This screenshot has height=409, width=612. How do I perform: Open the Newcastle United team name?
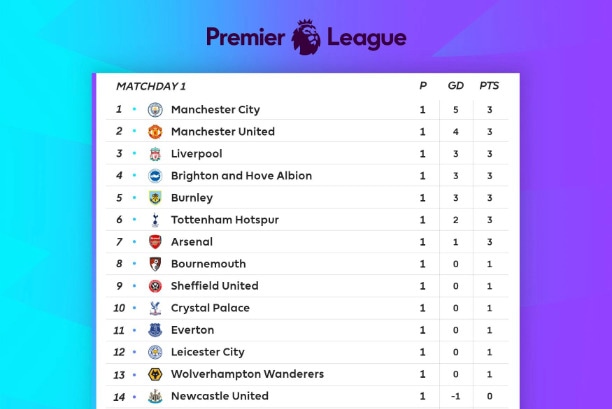(x=219, y=396)
